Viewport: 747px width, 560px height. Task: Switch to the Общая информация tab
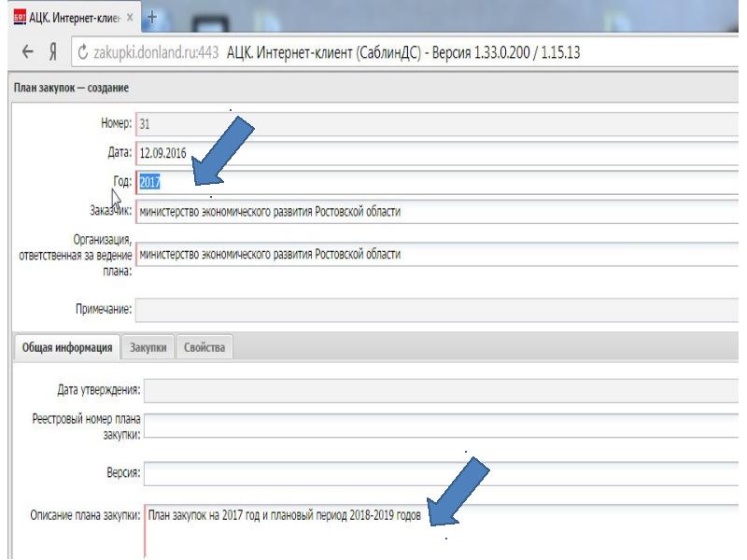[66, 347]
